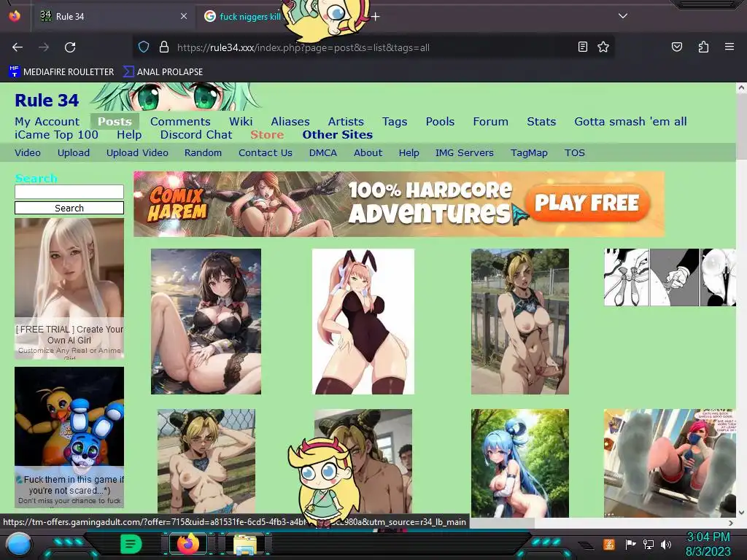Open the Comments section
The image size is (747, 560).
click(180, 122)
